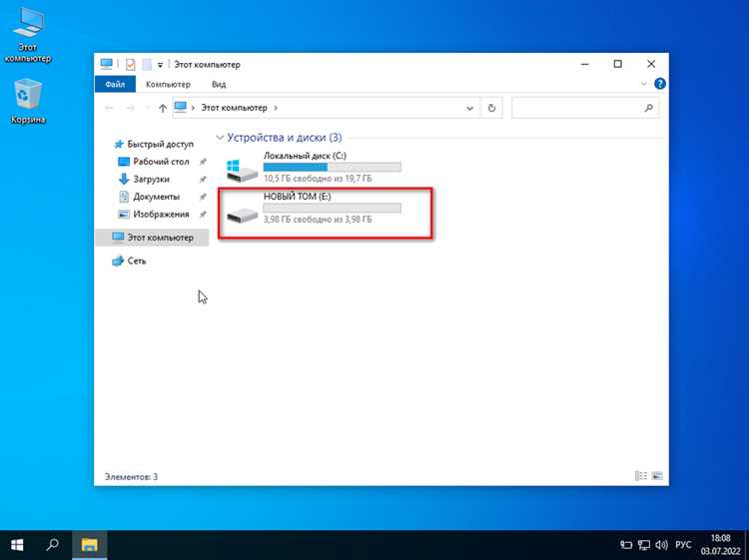Screen dimensions: 749x560
Task: Switch to large icons view layout
Action: (x=657, y=476)
